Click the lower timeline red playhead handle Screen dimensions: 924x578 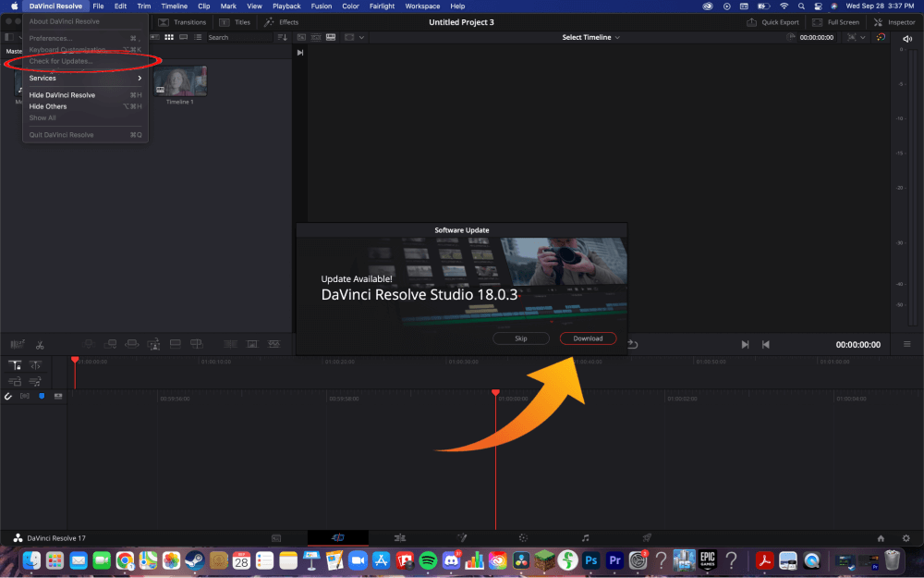(495, 393)
